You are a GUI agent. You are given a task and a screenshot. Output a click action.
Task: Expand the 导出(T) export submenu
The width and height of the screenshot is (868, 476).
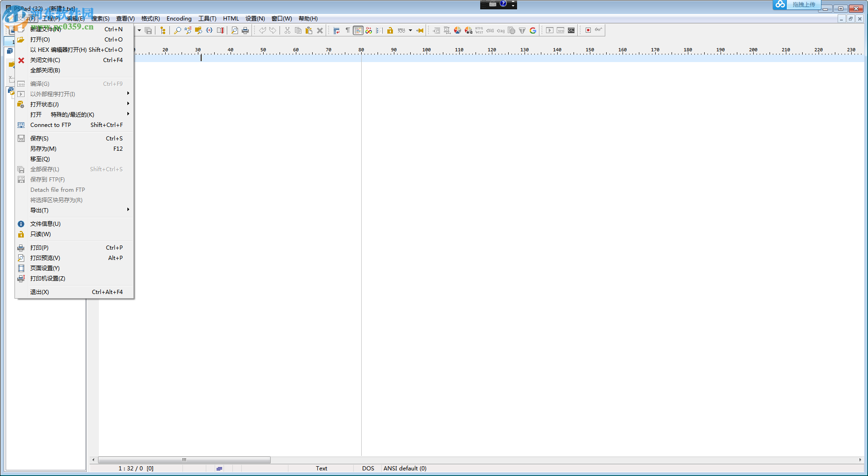(74, 210)
